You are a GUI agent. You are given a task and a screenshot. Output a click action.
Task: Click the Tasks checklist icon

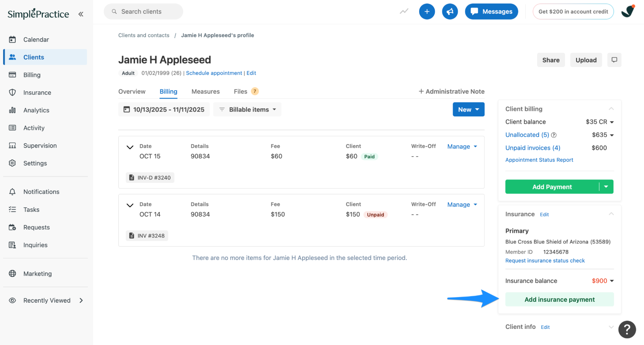[12, 210]
